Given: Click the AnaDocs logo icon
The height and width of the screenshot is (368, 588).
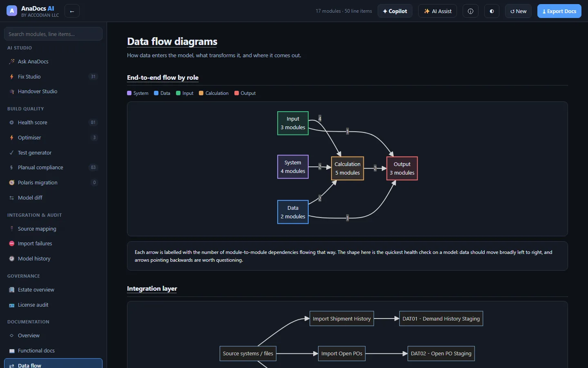Looking at the screenshot, I should (x=12, y=11).
